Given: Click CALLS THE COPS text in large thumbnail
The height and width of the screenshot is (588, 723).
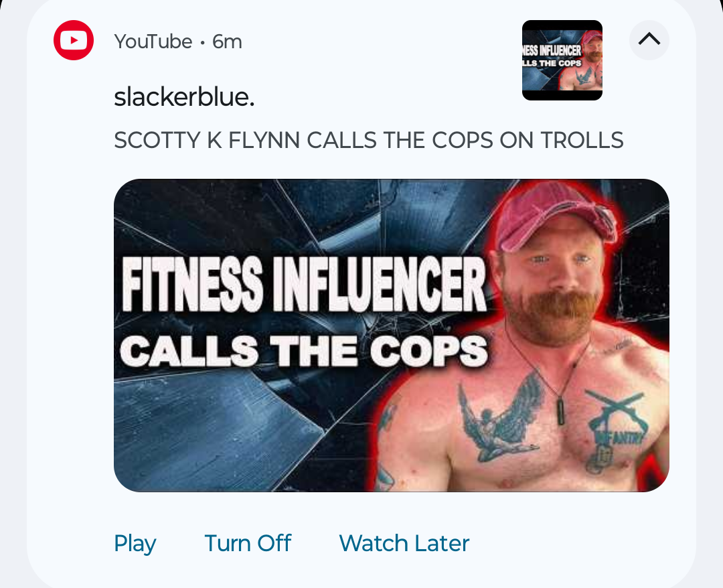Looking at the screenshot, I should pos(303,351).
